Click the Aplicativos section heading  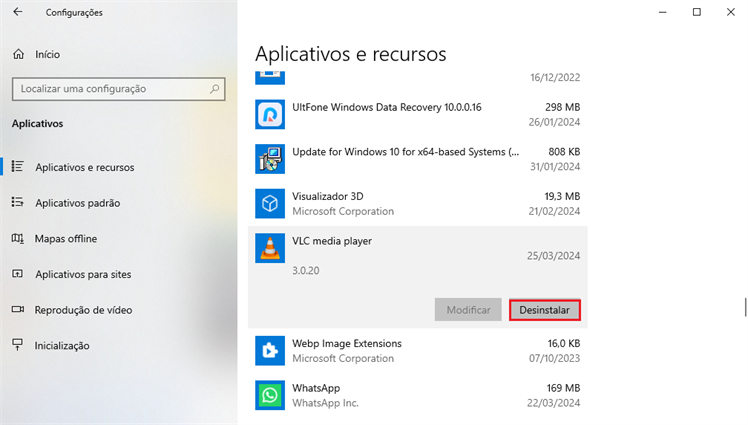[37, 124]
